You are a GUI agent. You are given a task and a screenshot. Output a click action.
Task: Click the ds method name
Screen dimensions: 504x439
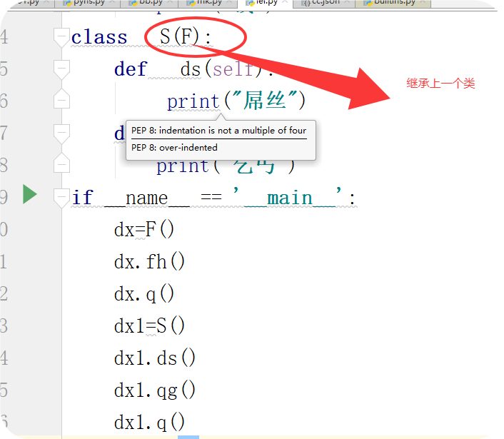click(x=191, y=69)
